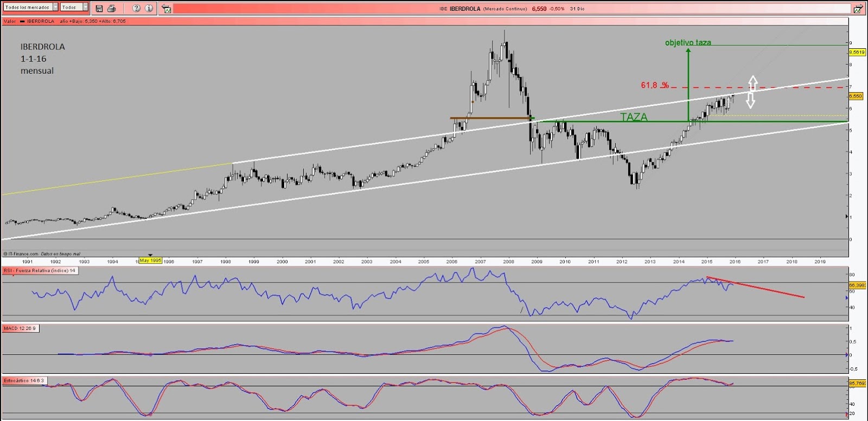Click the printer icon

111,8
